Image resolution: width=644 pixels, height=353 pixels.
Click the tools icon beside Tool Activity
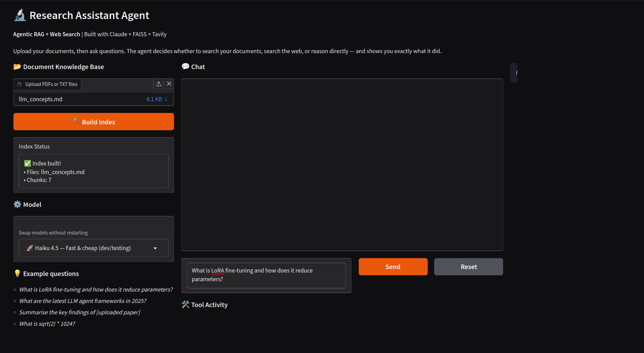[185, 304]
